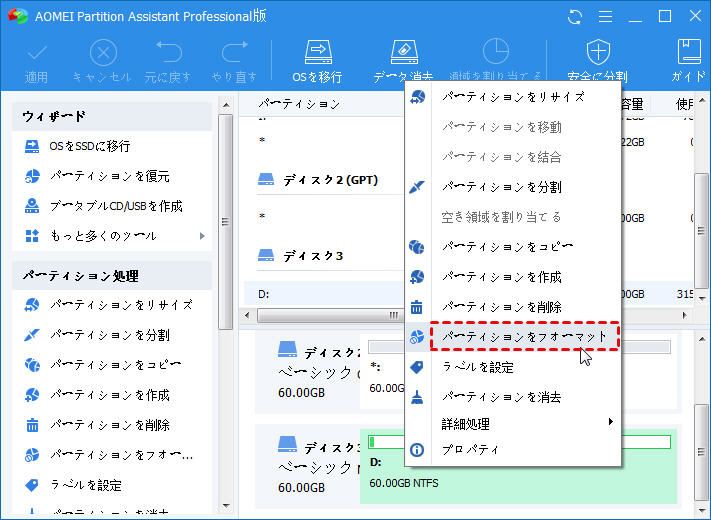Select ディスク3 basic disk in disk map
The width and height of the screenshot is (711, 520).
tap(308, 467)
